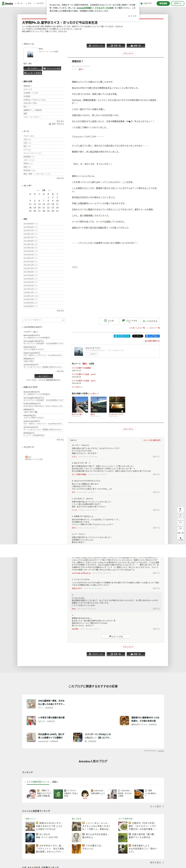Click the メッセージを送る button
The height and width of the screenshot is (868, 186).
(33, 73)
